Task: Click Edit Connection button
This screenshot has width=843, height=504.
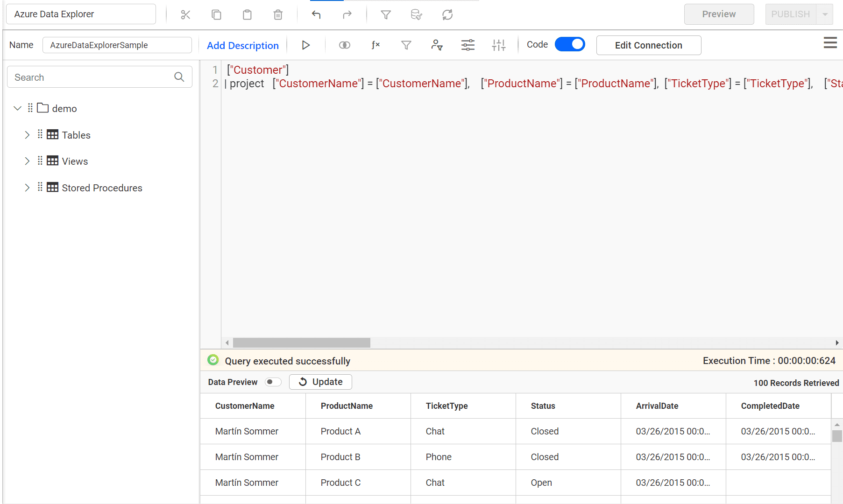Action: coord(649,45)
